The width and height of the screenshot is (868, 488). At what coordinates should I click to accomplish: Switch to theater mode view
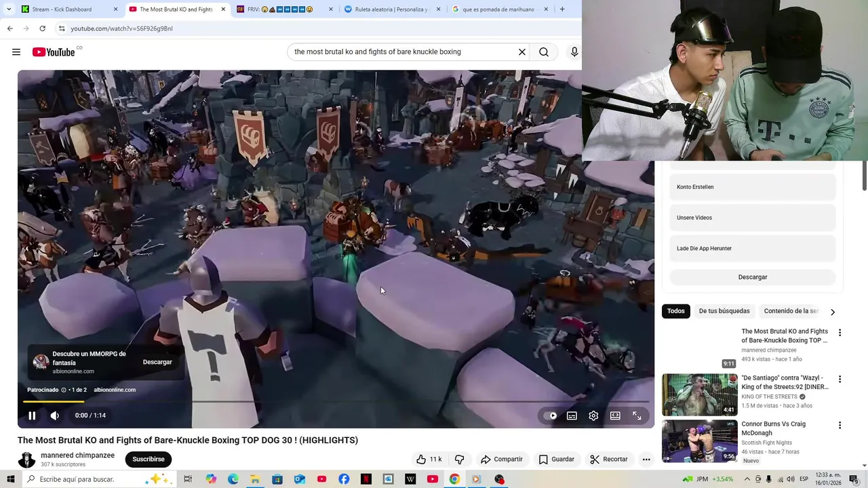click(615, 415)
